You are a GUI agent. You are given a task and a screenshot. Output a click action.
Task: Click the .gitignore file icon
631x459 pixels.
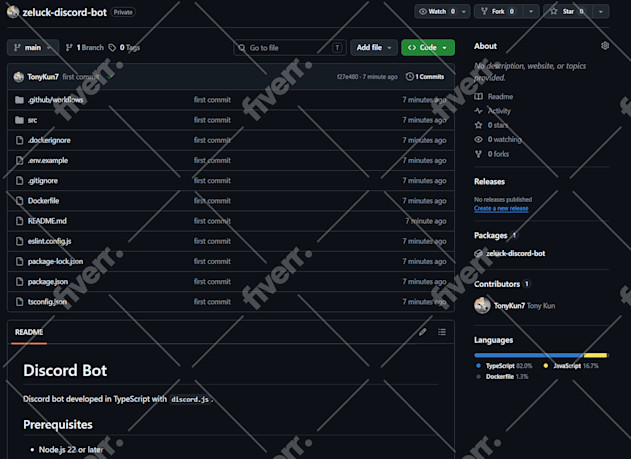click(19, 181)
